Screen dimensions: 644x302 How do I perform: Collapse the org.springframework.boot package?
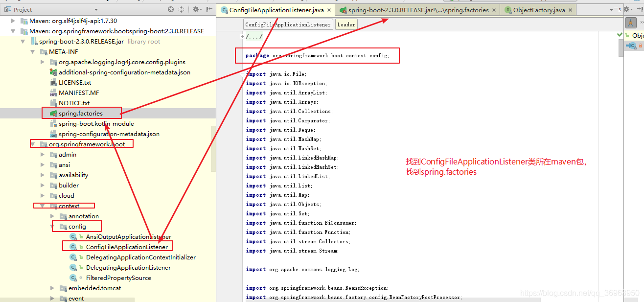[33, 144]
